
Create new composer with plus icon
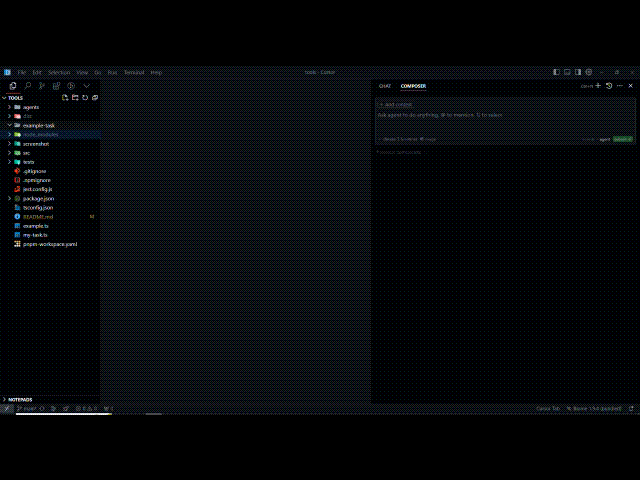(x=598, y=86)
